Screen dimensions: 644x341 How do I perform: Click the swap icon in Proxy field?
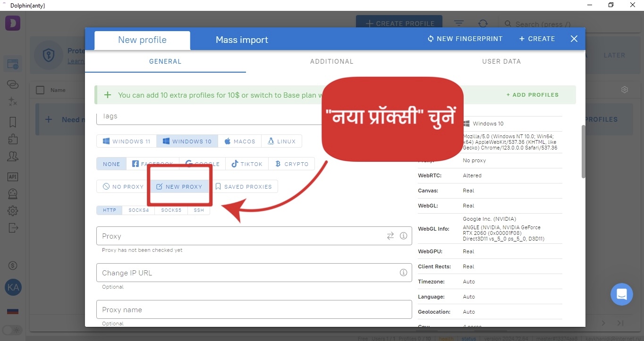click(390, 236)
